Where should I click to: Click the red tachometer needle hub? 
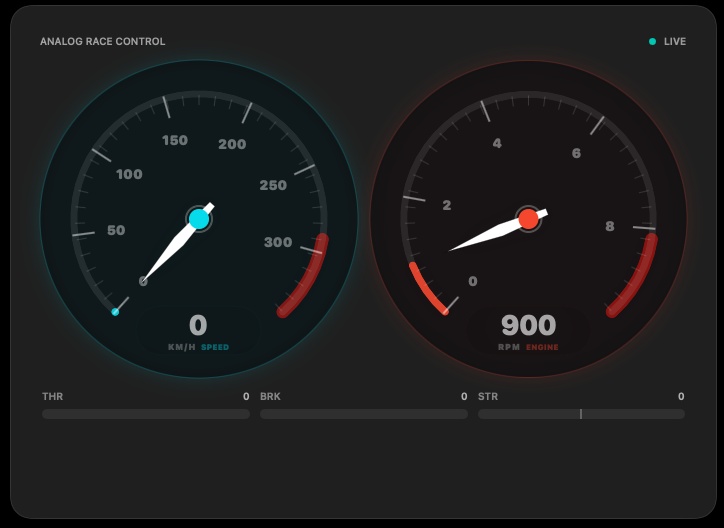coord(528,219)
